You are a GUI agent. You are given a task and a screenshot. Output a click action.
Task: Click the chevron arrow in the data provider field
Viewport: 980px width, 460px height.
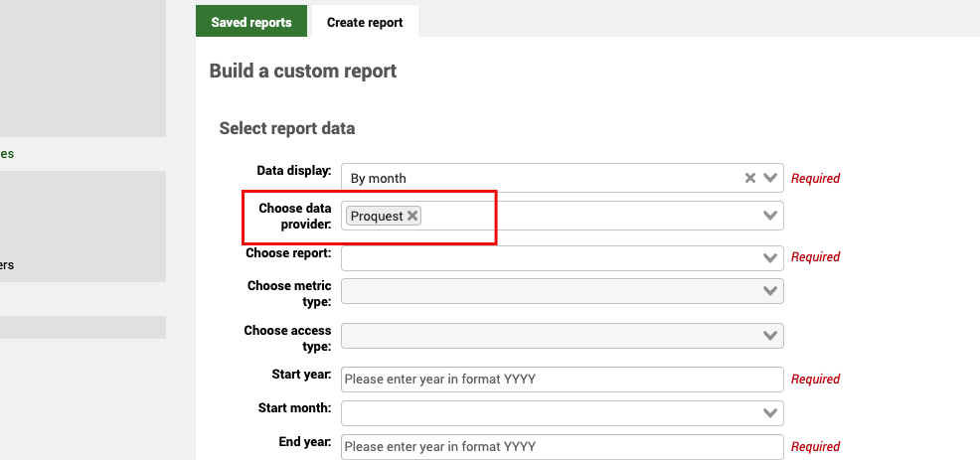(770, 216)
